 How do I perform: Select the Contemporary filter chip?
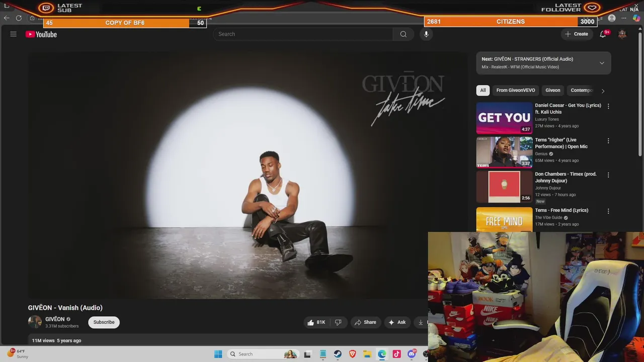point(582,90)
